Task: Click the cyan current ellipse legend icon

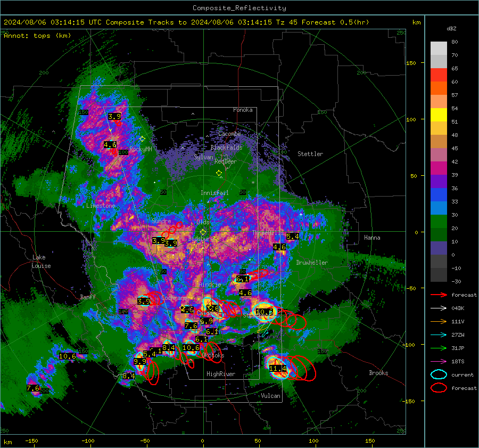Action: pos(439,374)
